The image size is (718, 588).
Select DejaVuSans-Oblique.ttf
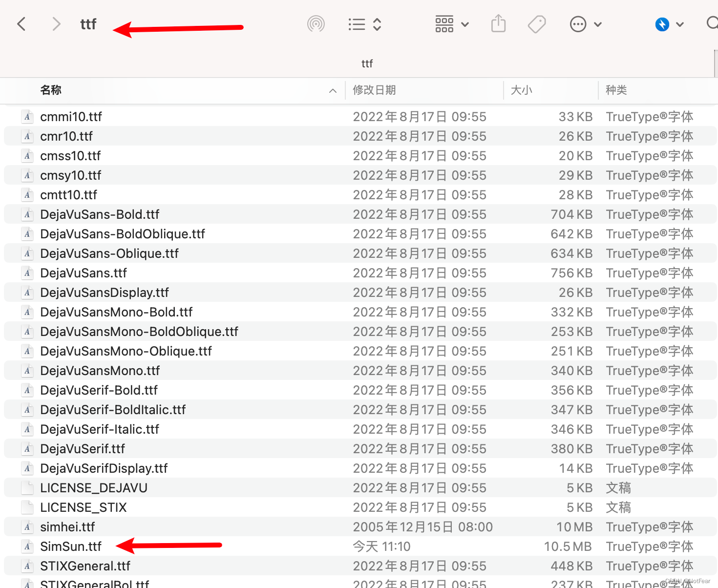(360, 253)
